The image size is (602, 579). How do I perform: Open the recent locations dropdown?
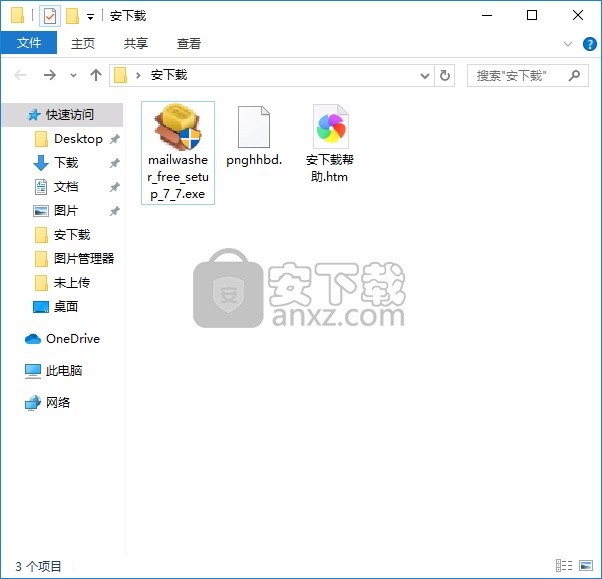point(73,75)
